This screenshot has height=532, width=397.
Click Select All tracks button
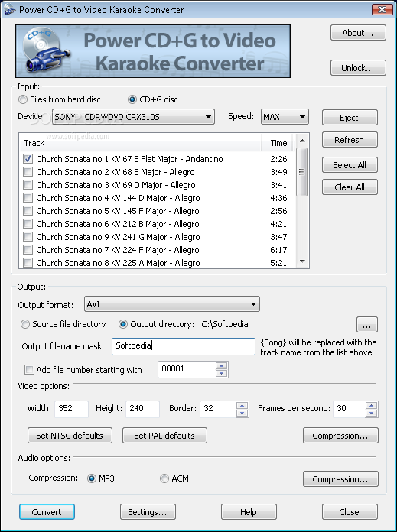click(x=350, y=165)
